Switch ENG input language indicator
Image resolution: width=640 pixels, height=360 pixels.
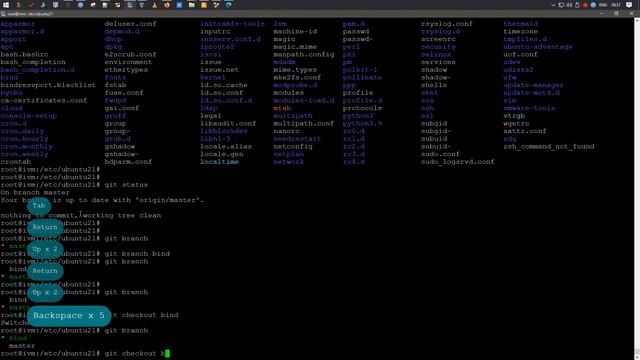[602, 5]
